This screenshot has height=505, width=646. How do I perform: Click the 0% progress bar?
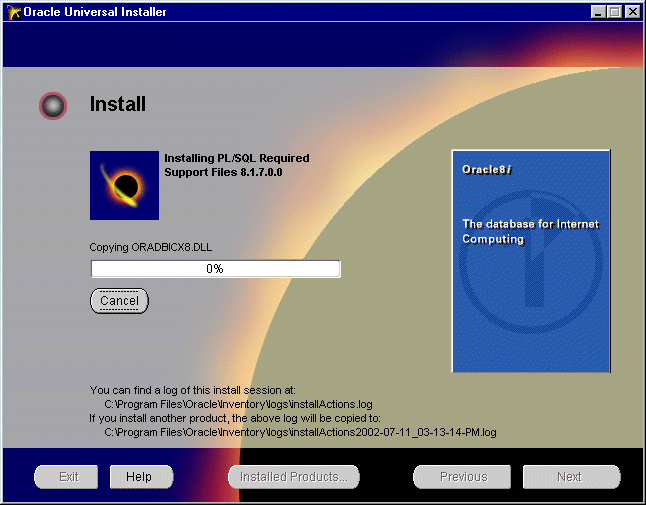click(x=215, y=269)
